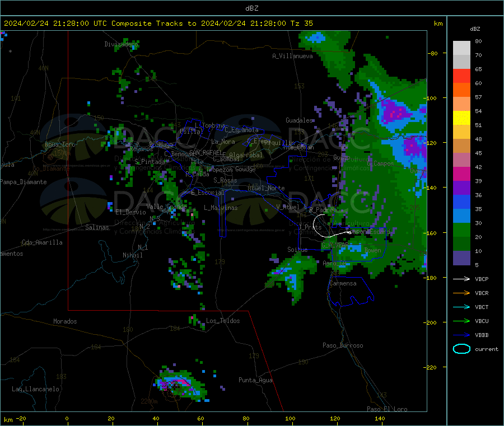Click the Agua_Toro map label
Viewport: 504px width, 426px height.
click(60, 144)
